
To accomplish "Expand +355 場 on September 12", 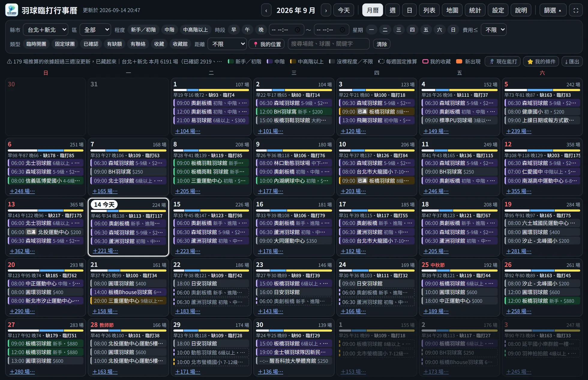I will coord(519,191).
